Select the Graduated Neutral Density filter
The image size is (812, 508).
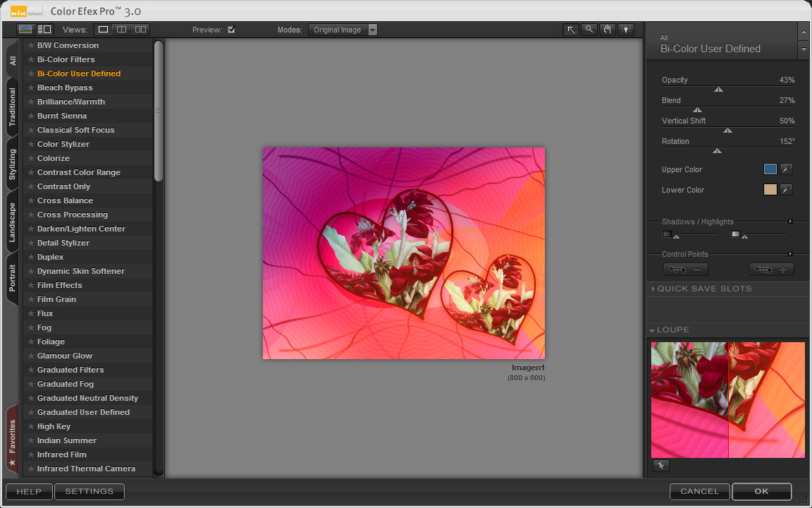pyautogui.click(x=87, y=398)
